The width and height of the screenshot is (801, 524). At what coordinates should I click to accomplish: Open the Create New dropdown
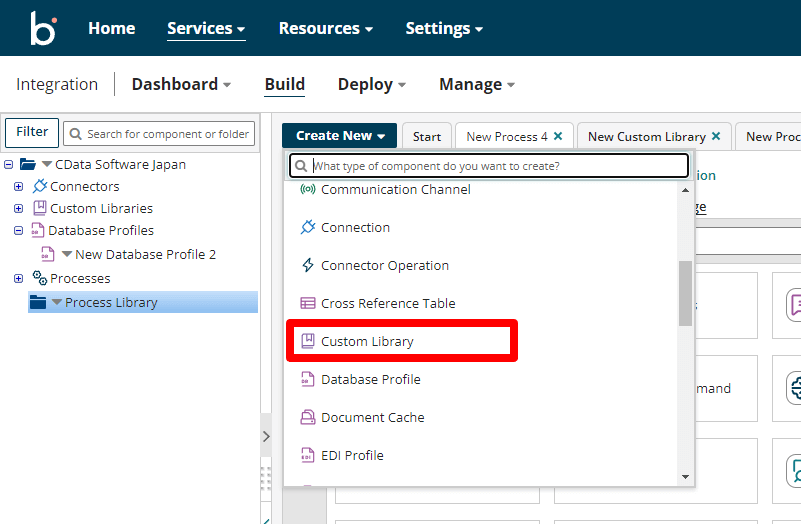coord(340,137)
